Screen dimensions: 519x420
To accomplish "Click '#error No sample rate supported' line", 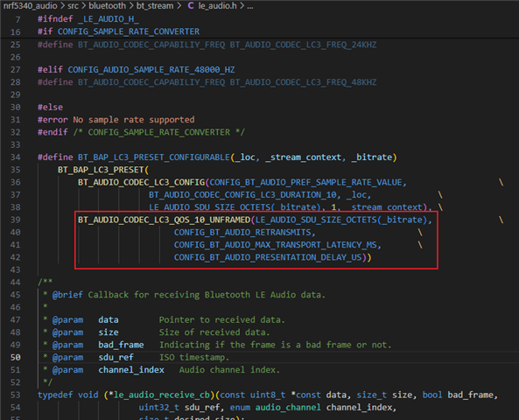I will coord(116,120).
